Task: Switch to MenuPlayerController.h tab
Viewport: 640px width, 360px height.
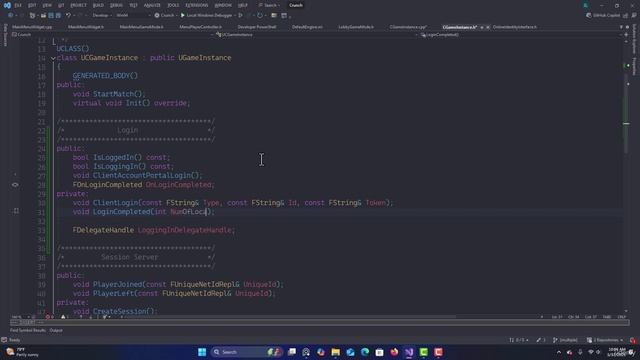Action: click(200, 27)
